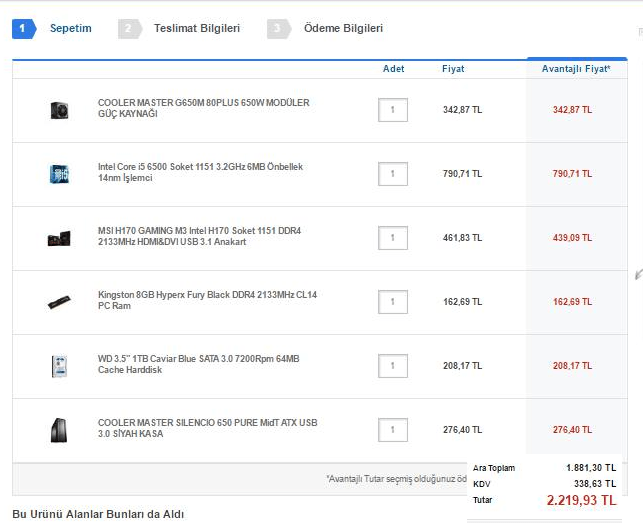
Task: Go to Teslimat Bilgileri step
Action: tap(196, 29)
